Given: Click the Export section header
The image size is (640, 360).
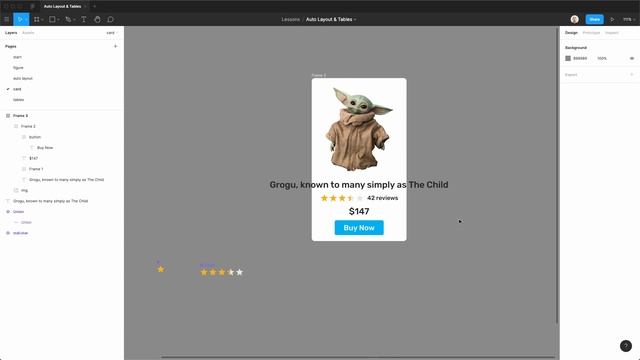Looking at the screenshot, I should pos(571,75).
